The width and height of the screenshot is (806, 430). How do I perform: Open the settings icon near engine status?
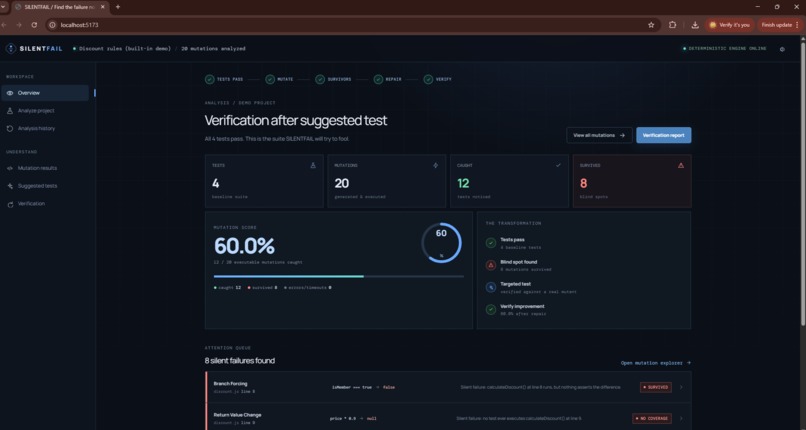click(782, 49)
